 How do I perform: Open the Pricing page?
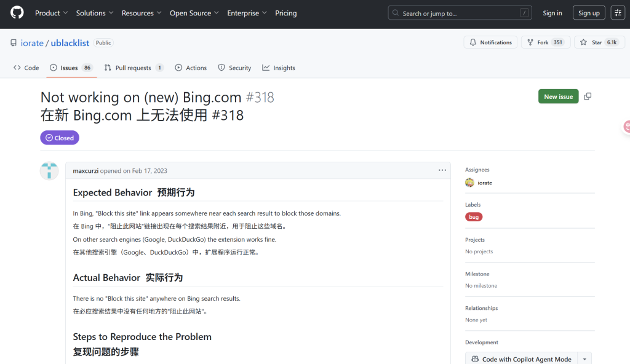[285, 14]
